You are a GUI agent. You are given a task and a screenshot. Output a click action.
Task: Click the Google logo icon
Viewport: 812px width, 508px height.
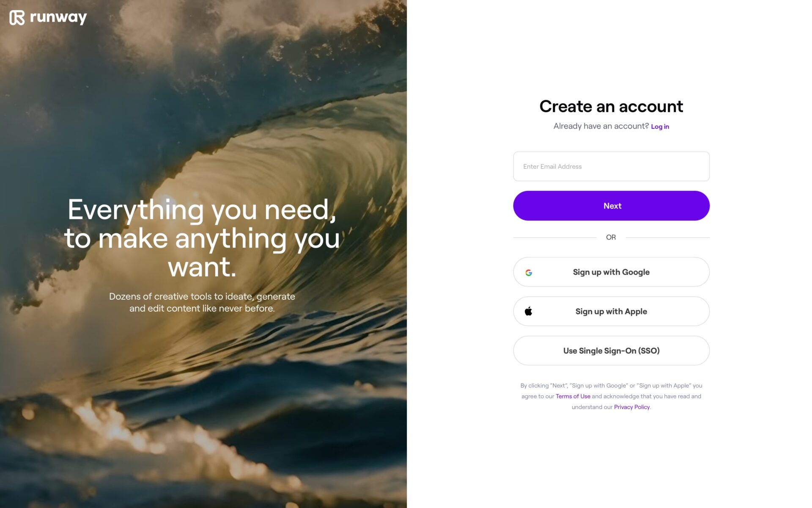point(529,273)
